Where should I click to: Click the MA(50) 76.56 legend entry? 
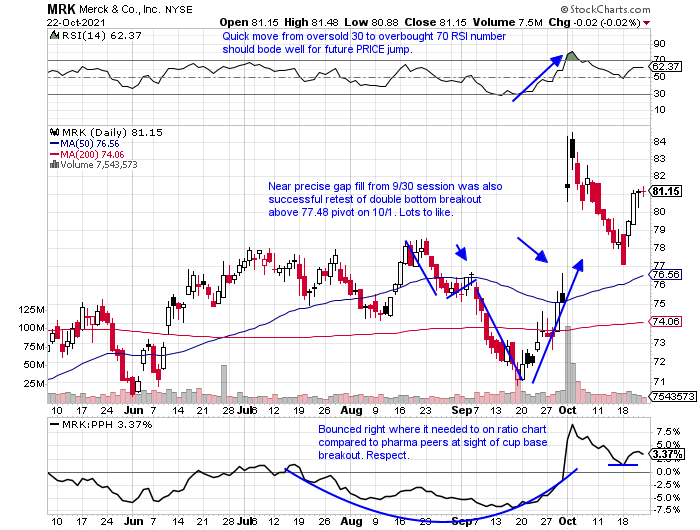tap(90, 144)
